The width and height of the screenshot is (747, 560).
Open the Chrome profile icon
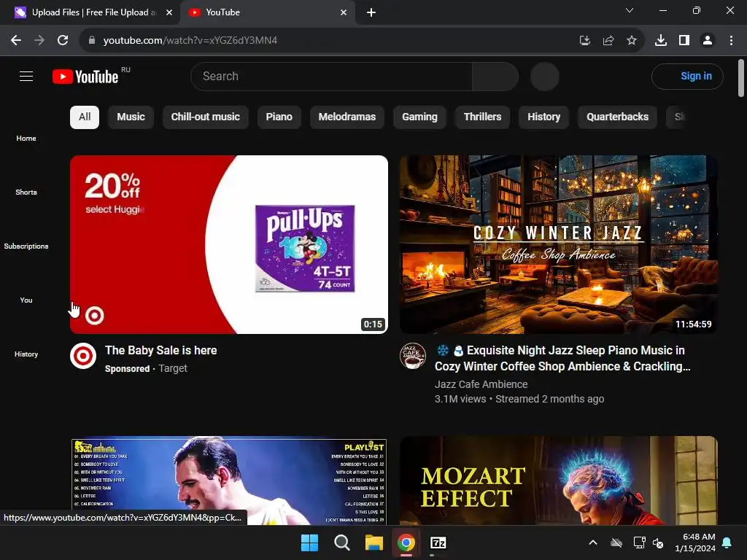(x=708, y=41)
